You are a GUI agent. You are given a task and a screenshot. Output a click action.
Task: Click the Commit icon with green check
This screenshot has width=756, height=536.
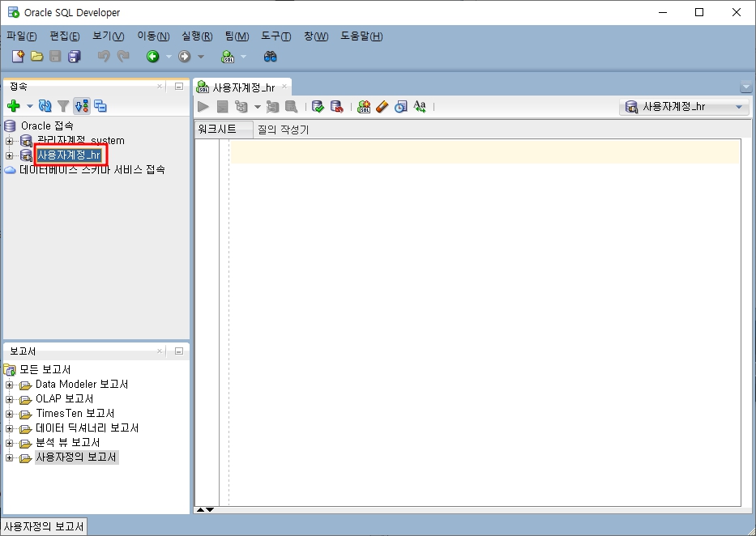(x=318, y=106)
